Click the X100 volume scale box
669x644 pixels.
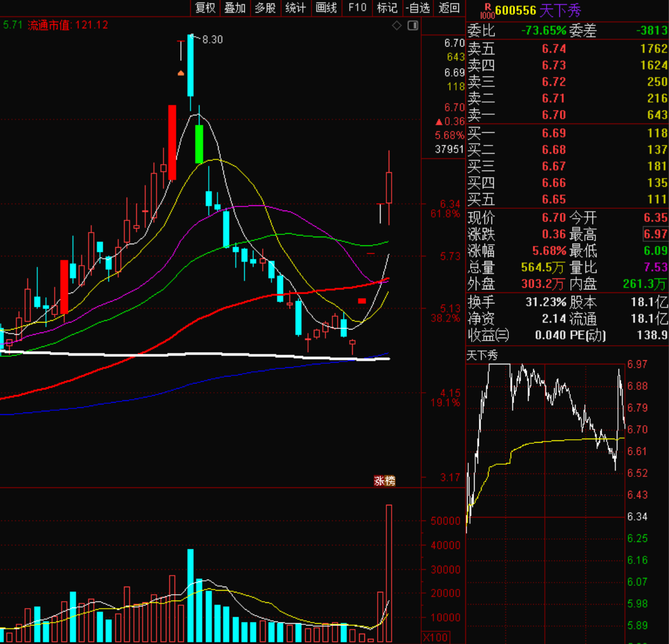(x=435, y=637)
